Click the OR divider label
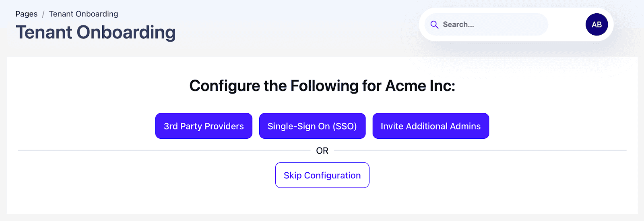 pyautogui.click(x=322, y=151)
